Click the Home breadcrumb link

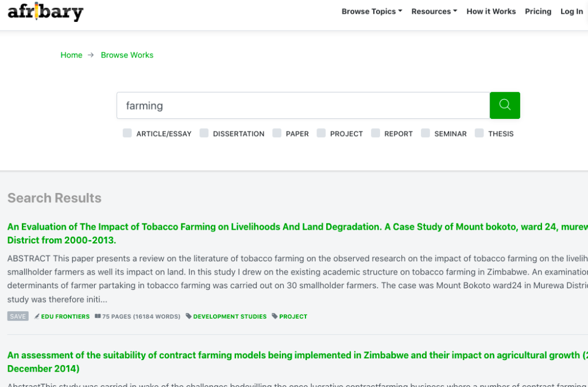pyautogui.click(x=71, y=55)
